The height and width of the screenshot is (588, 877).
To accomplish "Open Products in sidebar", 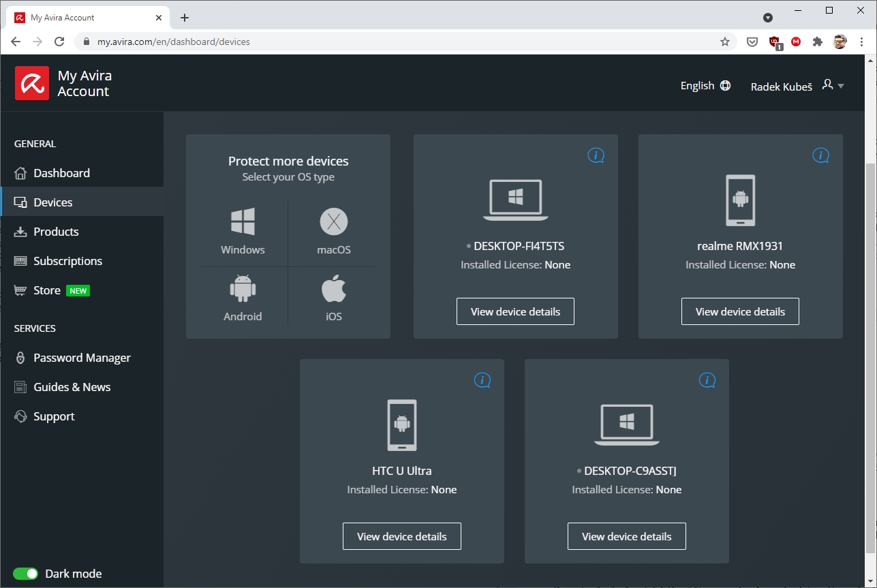I will point(82,232).
